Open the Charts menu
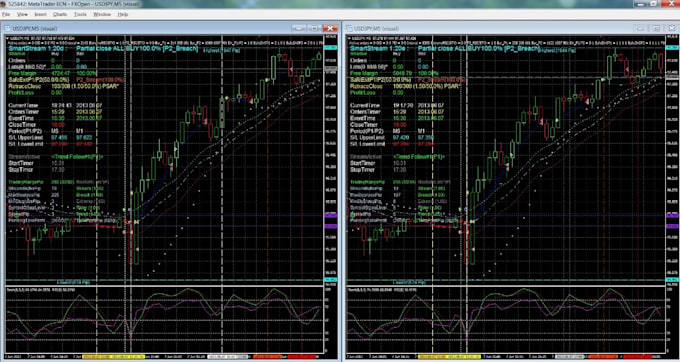Viewport: 680px width, 362px height. click(60, 14)
